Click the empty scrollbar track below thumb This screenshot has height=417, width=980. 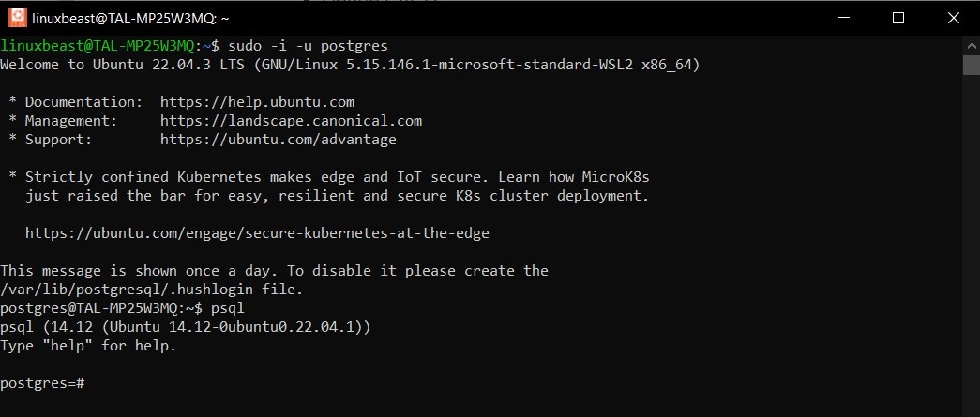[x=972, y=244]
